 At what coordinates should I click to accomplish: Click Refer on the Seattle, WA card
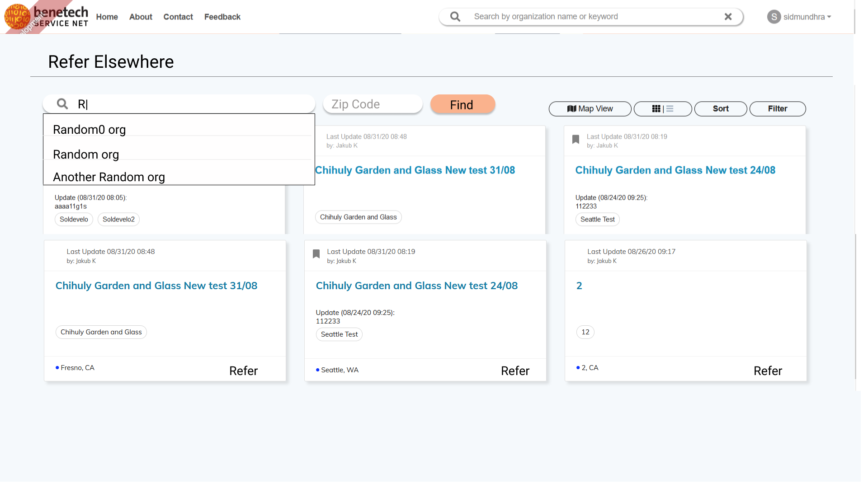pos(515,371)
